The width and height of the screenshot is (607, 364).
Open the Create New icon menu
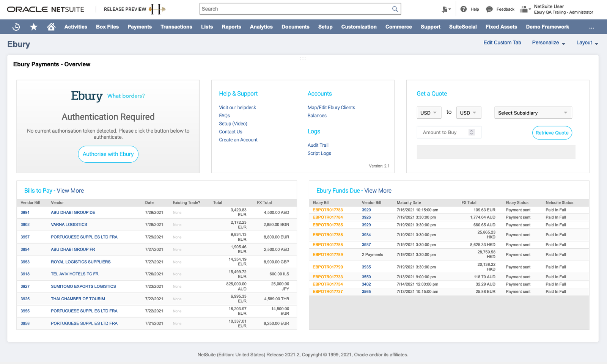pos(446,9)
